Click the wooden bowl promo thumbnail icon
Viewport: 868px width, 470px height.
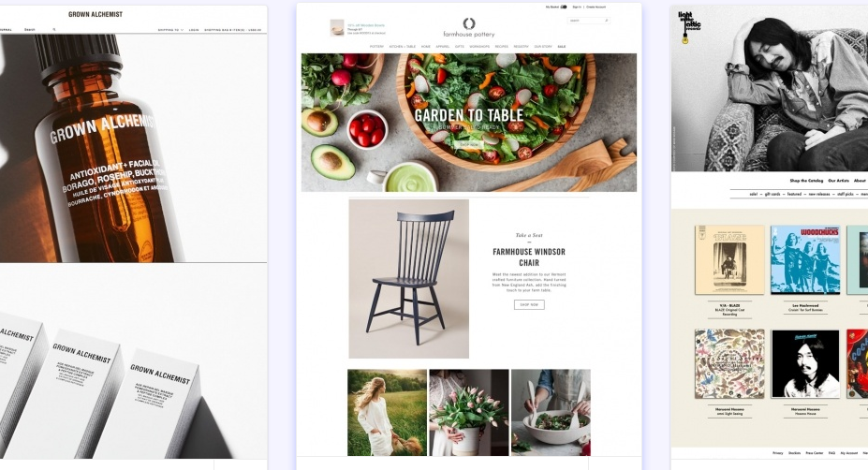coord(336,28)
